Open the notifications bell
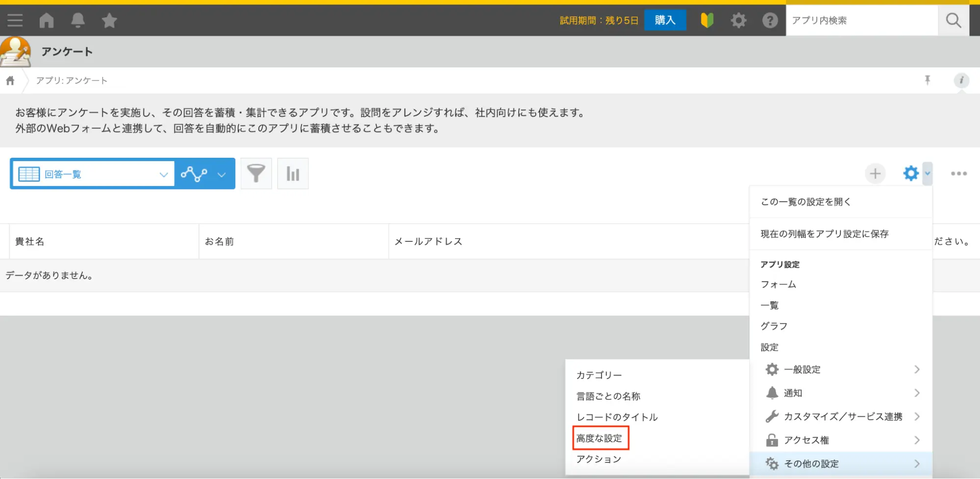The height and width of the screenshot is (479, 980). click(x=77, y=20)
